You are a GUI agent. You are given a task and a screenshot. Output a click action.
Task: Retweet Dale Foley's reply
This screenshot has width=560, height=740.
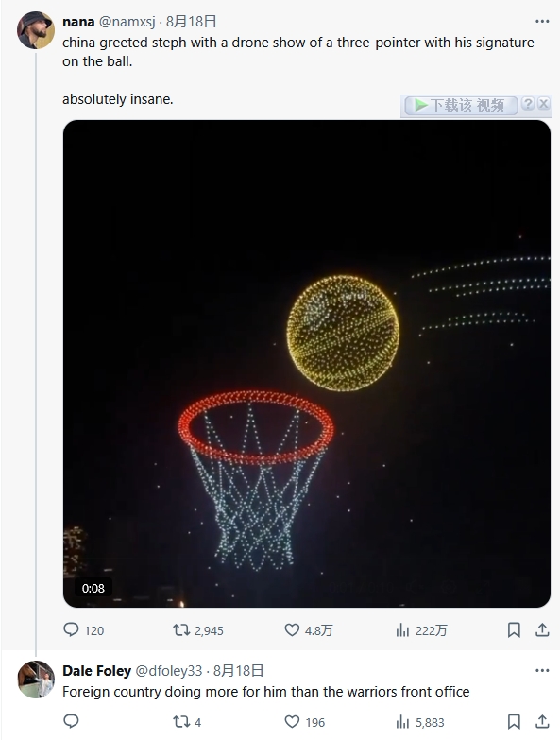coord(181,722)
